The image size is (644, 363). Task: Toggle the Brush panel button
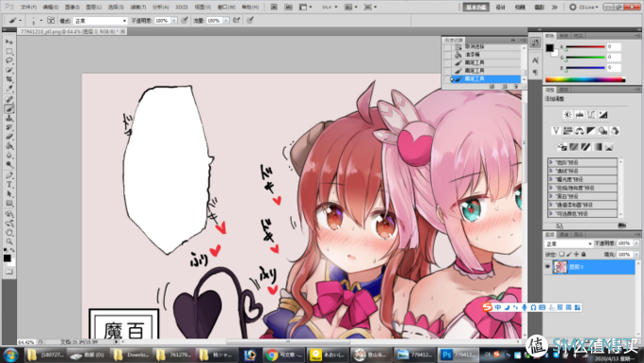point(51,20)
